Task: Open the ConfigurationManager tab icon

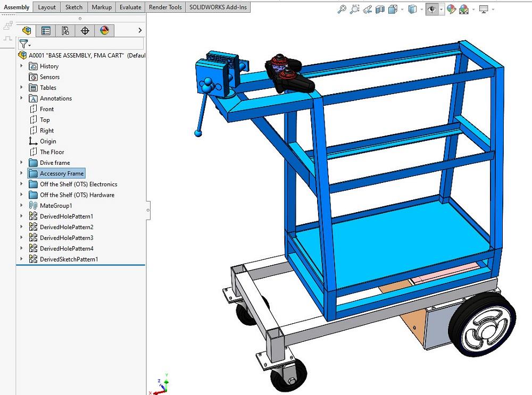Action: [x=66, y=30]
